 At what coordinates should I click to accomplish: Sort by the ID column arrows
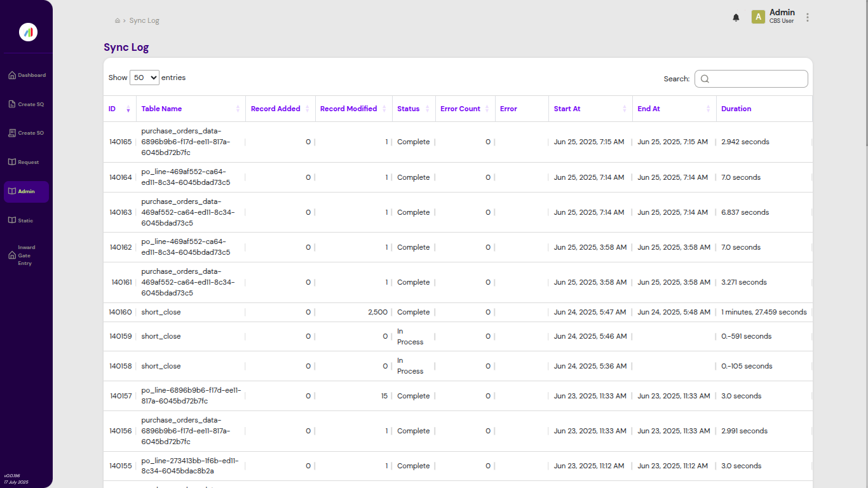click(x=128, y=109)
